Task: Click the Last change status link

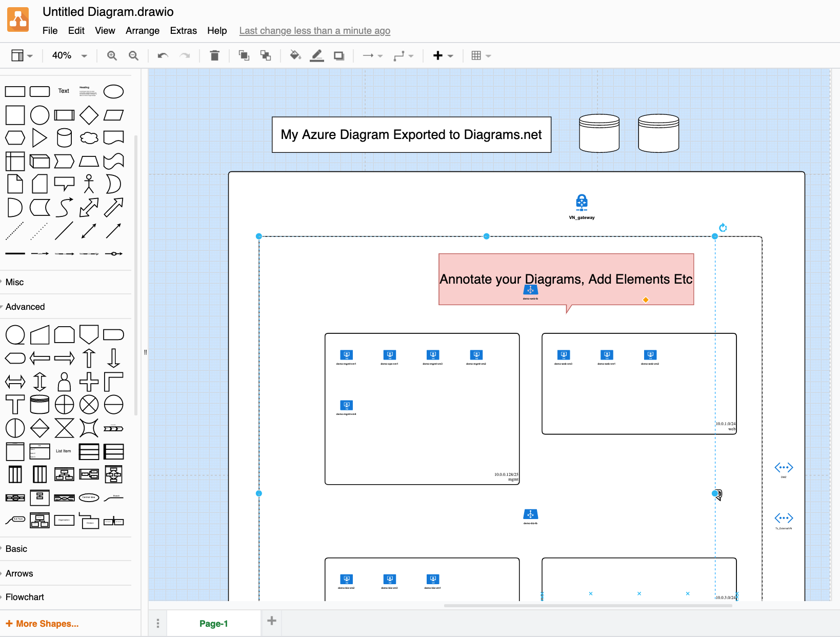Action: (314, 31)
